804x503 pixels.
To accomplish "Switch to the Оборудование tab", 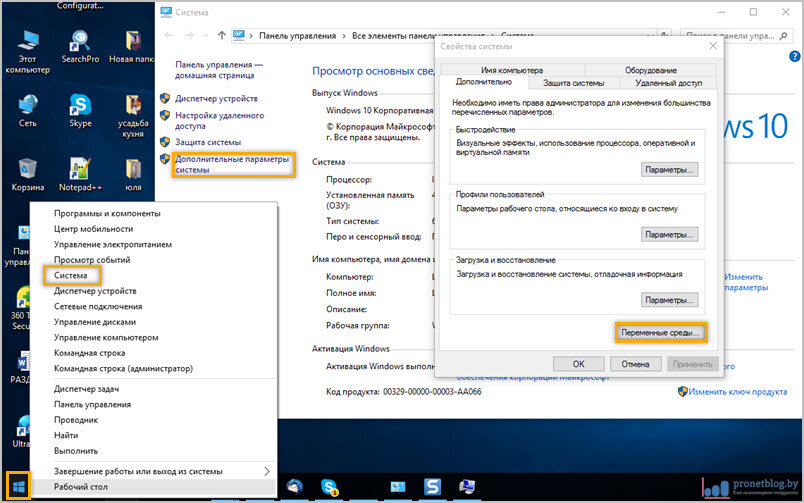I will pos(650,70).
